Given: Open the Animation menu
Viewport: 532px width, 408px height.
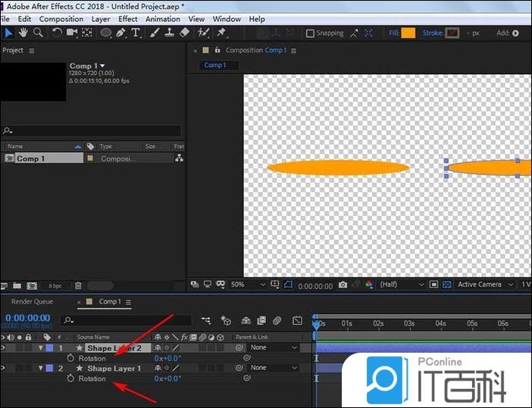Looking at the screenshot, I should tap(163, 19).
